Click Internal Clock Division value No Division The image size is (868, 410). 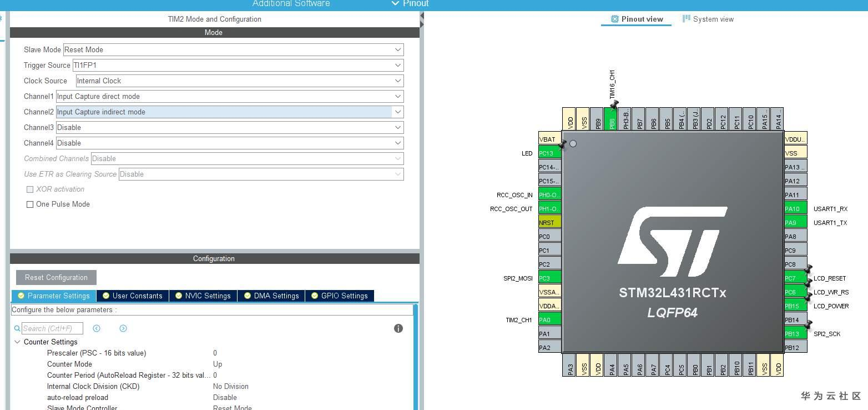pos(231,387)
